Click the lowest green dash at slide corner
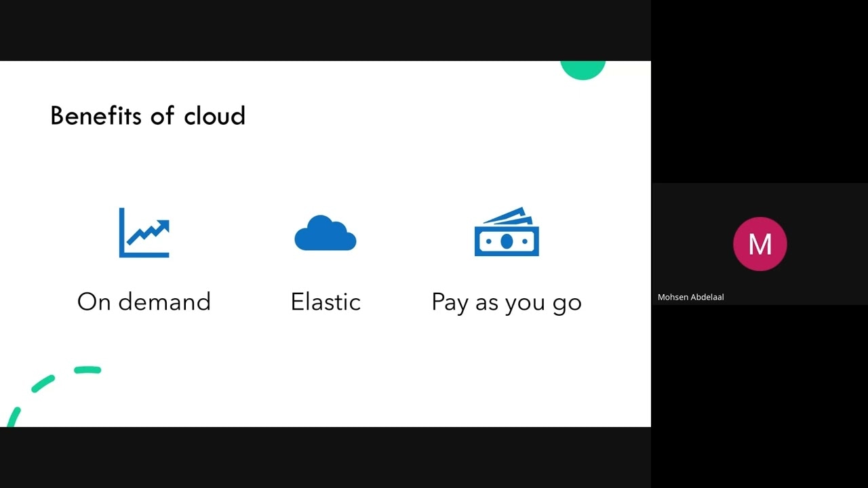The image size is (868, 488). coord(13,417)
